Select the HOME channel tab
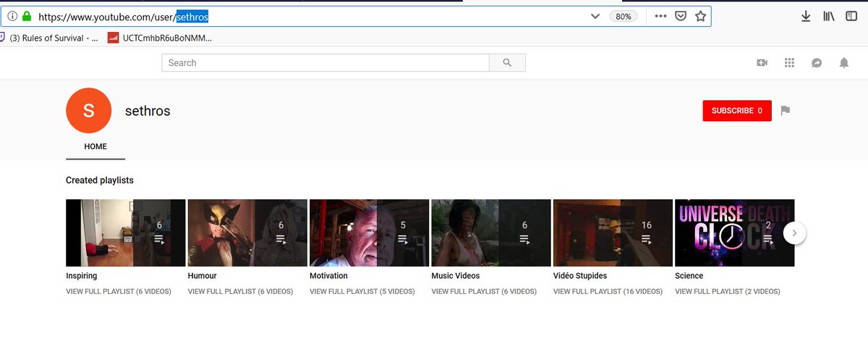The height and width of the screenshot is (344, 868). pyautogui.click(x=95, y=147)
